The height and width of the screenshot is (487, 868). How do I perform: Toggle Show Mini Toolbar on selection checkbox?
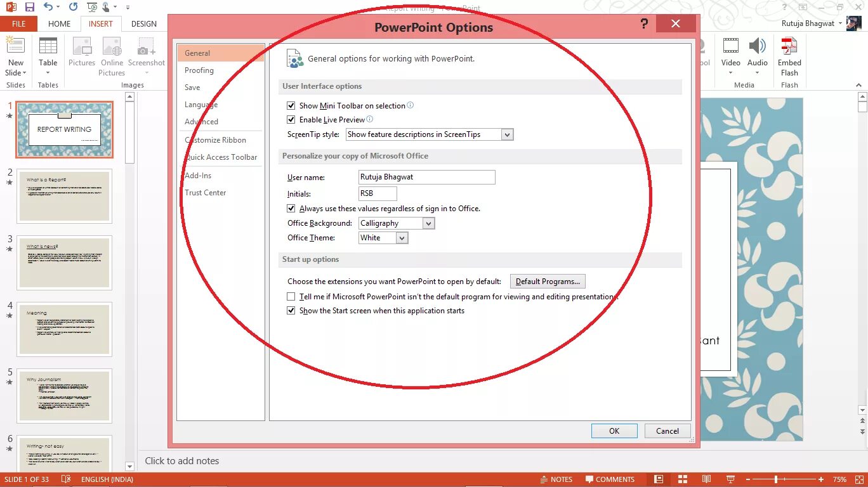[291, 106]
